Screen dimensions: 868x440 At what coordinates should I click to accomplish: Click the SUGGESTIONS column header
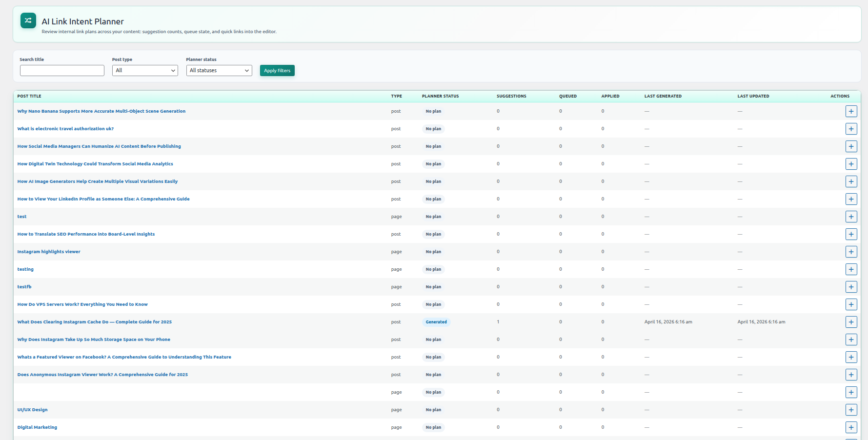[511, 96]
